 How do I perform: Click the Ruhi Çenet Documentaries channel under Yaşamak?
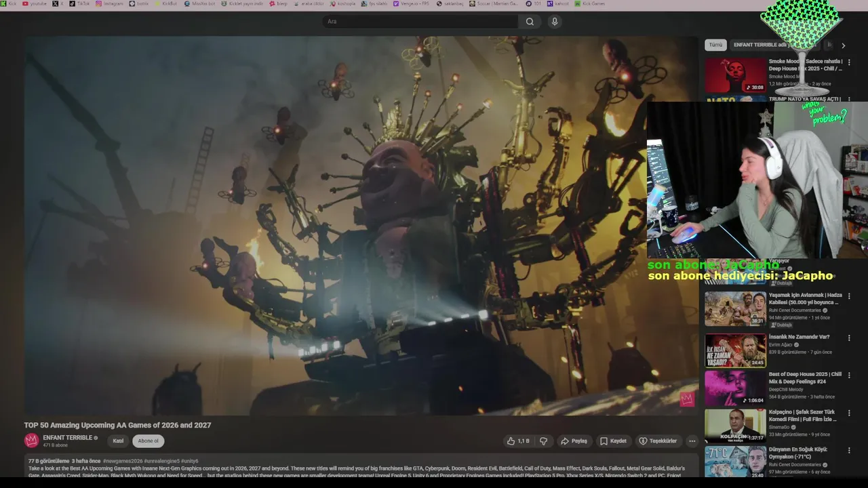click(795, 310)
